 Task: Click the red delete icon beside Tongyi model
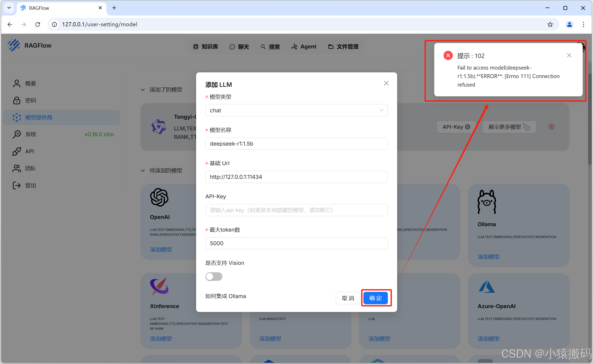(551, 127)
